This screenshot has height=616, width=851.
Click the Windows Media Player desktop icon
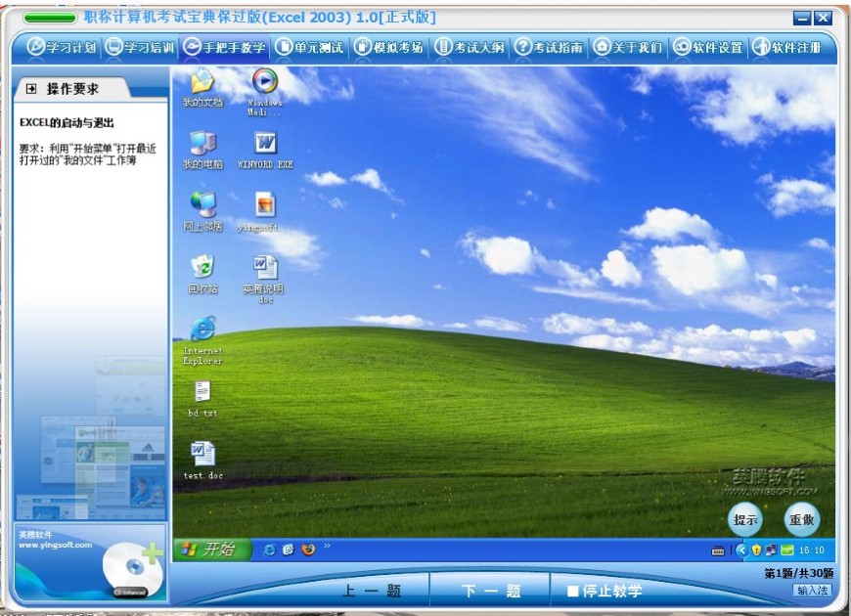click(x=265, y=92)
